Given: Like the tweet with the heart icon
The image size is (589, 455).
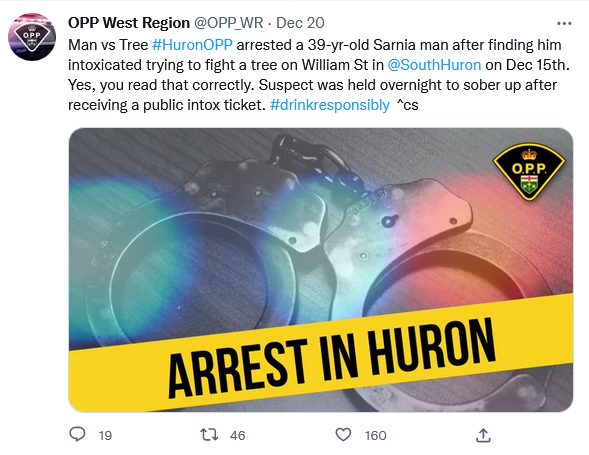Looking at the screenshot, I should point(343,435).
